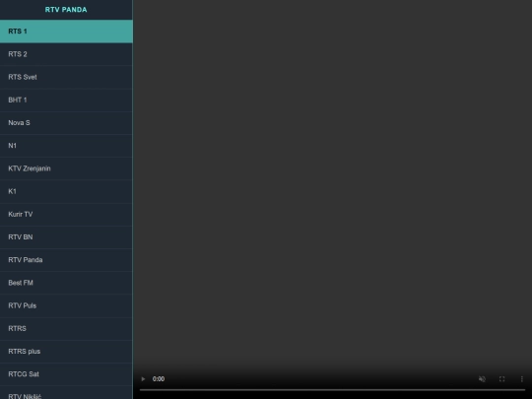The width and height of the screenshot is (532, 399).
Task: Select the RTS 1 channel
Action: (x=66, y=32)
